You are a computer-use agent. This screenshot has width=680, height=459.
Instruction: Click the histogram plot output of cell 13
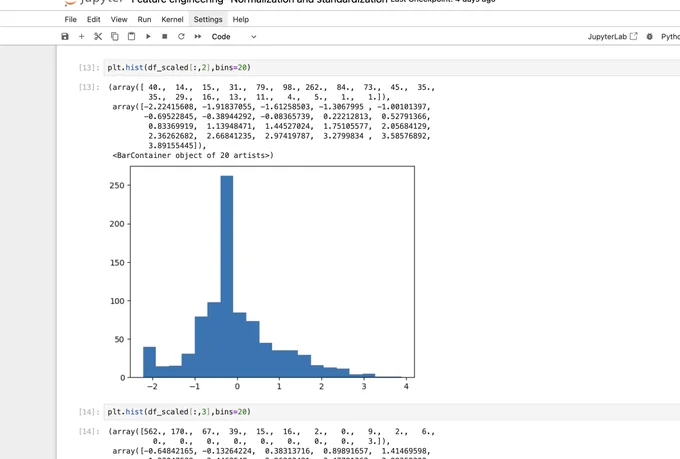(x=262, y=278)
